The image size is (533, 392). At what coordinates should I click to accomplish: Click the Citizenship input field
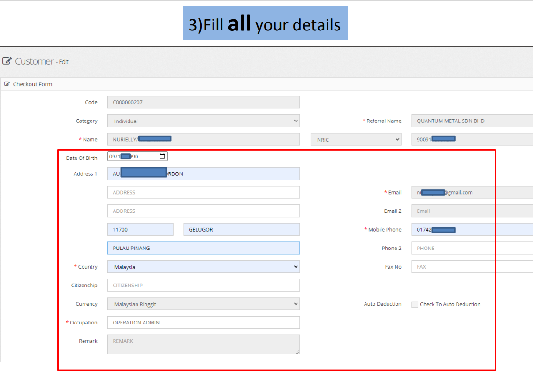[203, 286]
